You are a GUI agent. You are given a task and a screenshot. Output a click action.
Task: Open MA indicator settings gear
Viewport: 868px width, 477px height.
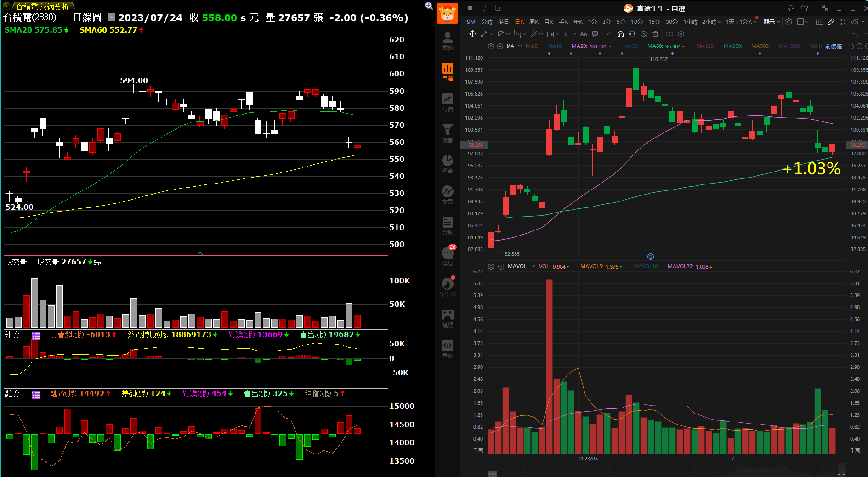[491, 46]
